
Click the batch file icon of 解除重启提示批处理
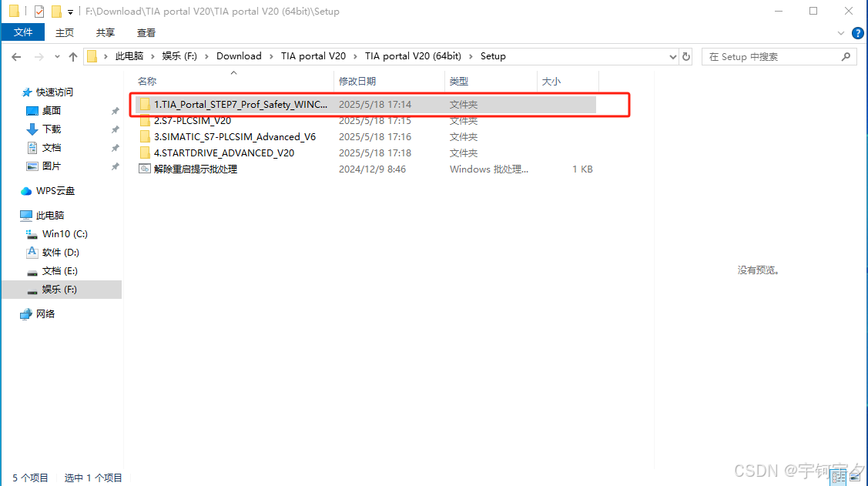pos(145,169)
